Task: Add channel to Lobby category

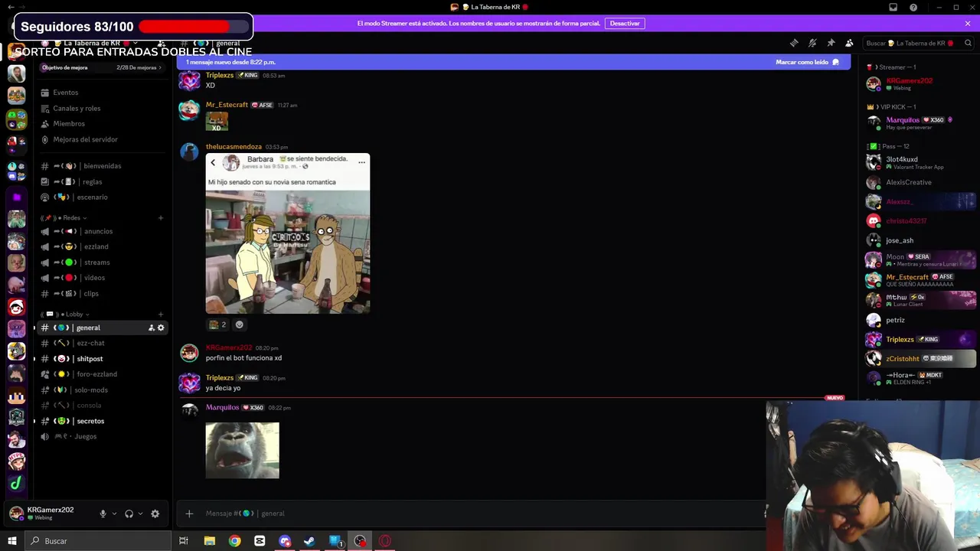Action: click(x=161, y=314)
